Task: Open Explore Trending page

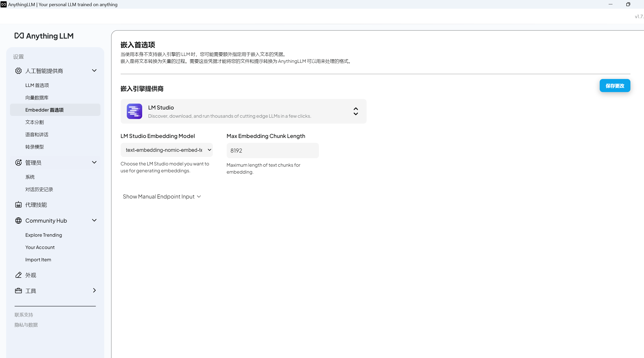Action: (x=44, y=235)
